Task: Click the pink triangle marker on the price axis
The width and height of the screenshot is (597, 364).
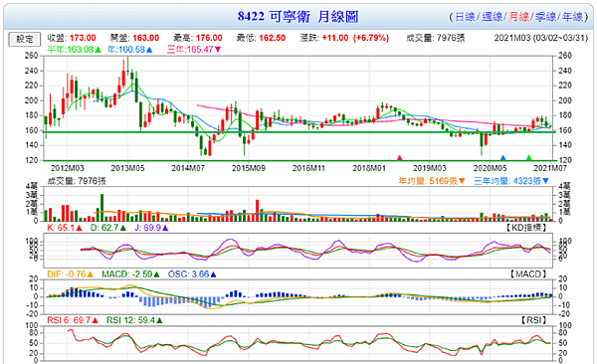Action: [399, 157]
